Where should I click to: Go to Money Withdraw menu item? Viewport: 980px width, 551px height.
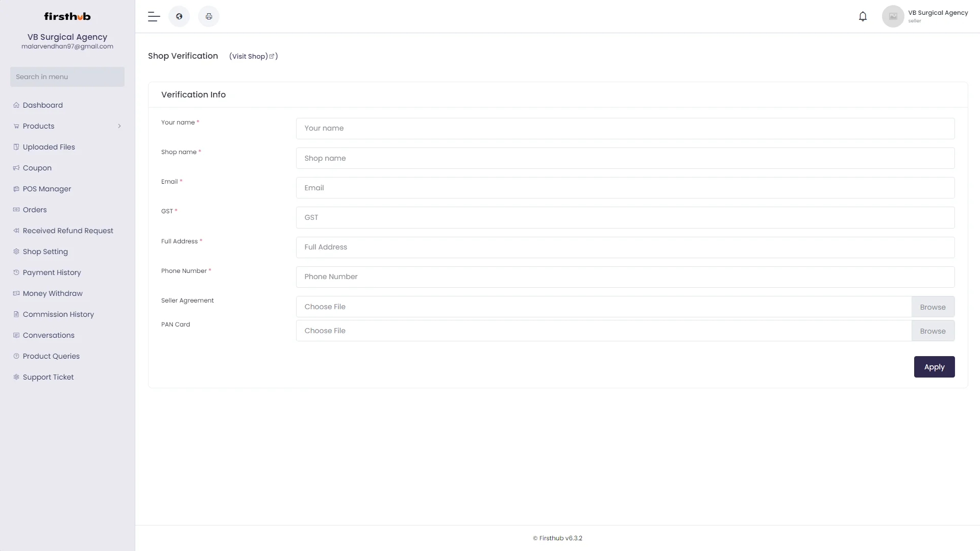click(x=53, y=293)
